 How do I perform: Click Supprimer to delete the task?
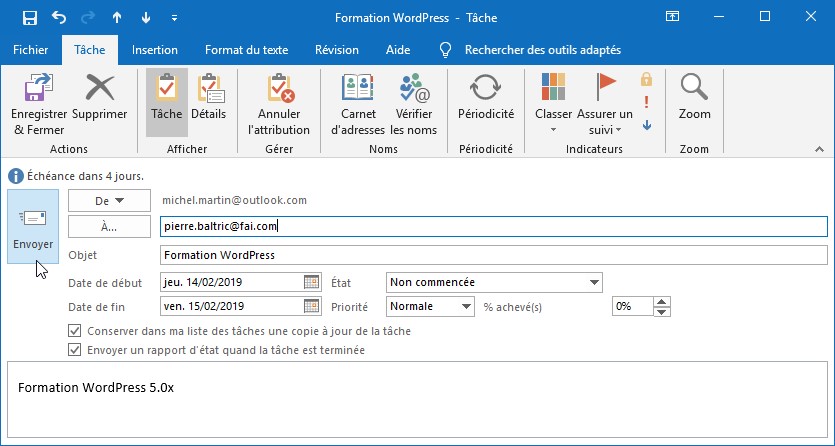(x=100, y=90)
